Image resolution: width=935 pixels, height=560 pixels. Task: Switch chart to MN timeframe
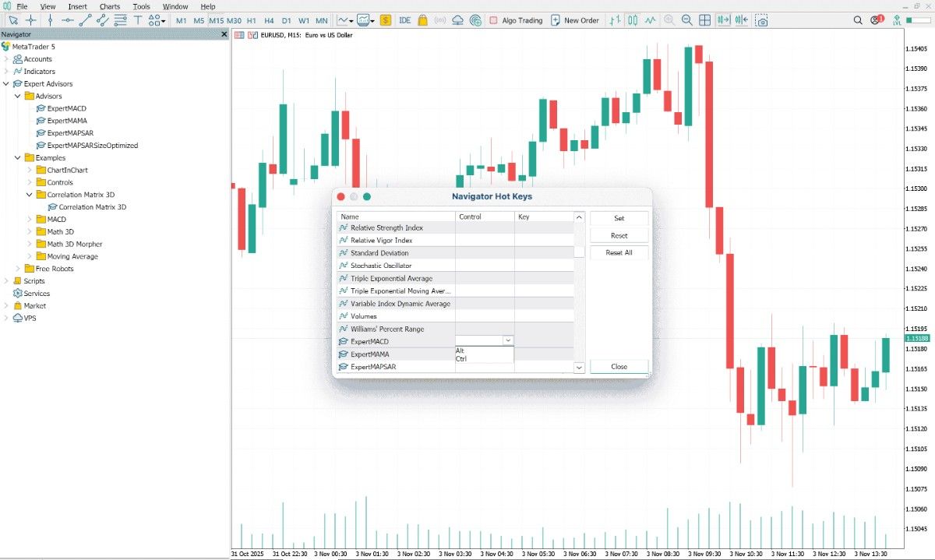click(322, 20)
